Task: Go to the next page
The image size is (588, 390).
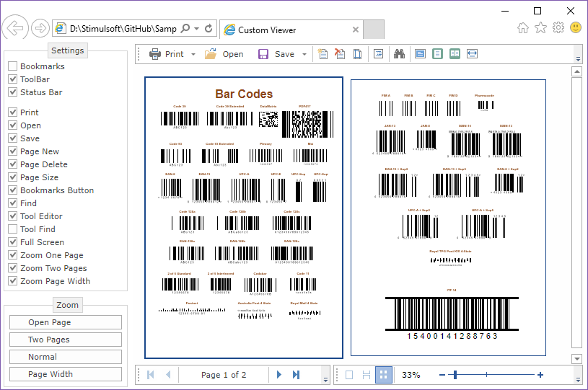Action: pyautogui.click(x=278, y=375)
